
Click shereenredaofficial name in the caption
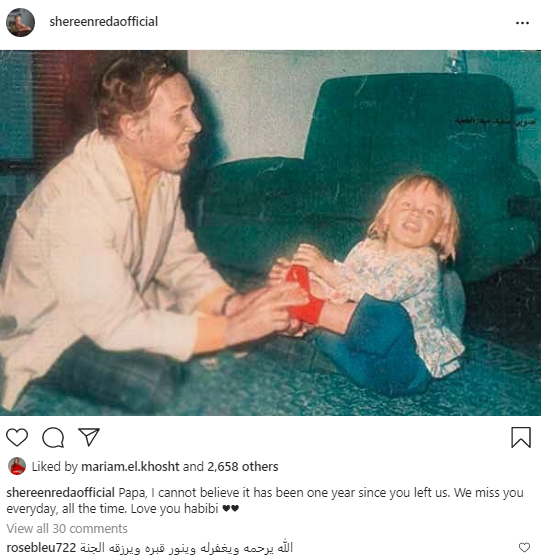[60, 493]
